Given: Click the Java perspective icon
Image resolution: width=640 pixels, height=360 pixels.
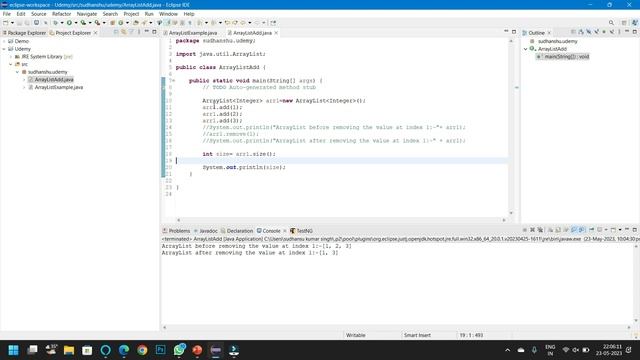Looking at the screenshot, I should click(635, 23).
